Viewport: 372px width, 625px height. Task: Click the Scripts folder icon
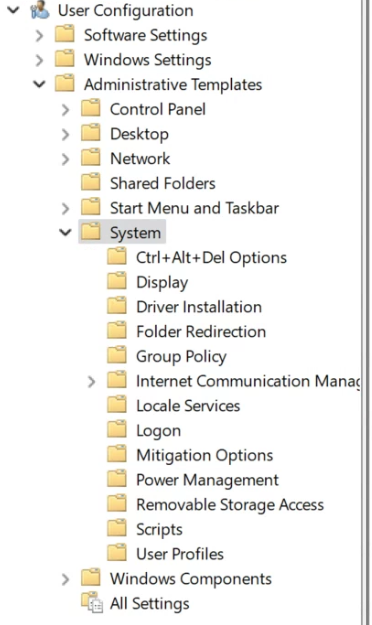(x=117, y=528)
